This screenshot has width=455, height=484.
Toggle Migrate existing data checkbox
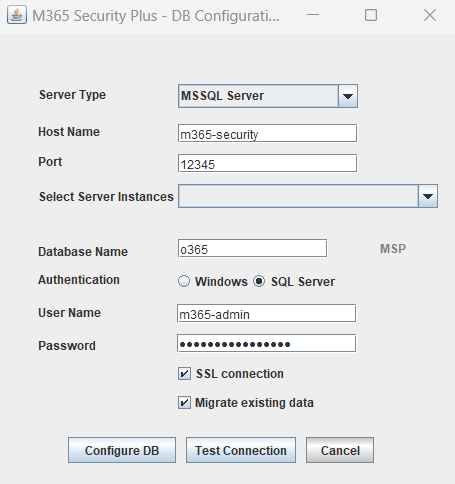point(184,403)
